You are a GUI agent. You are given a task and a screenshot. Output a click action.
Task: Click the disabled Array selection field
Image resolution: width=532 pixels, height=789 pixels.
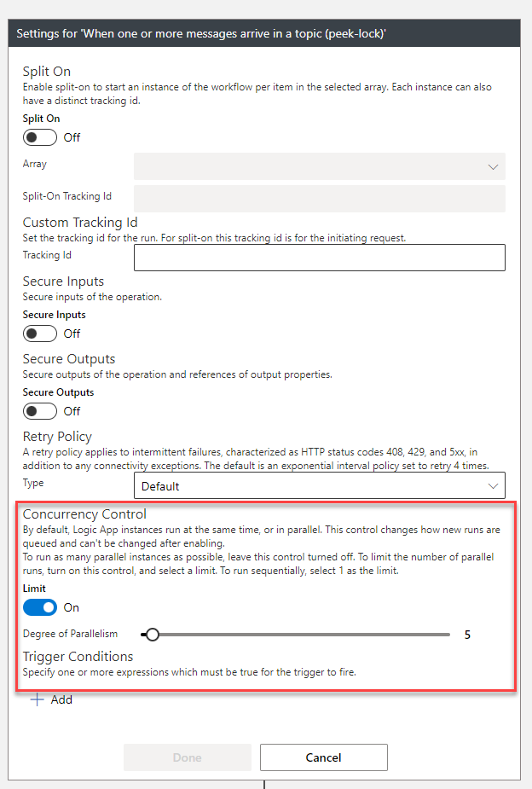click(x=307, y=166)
